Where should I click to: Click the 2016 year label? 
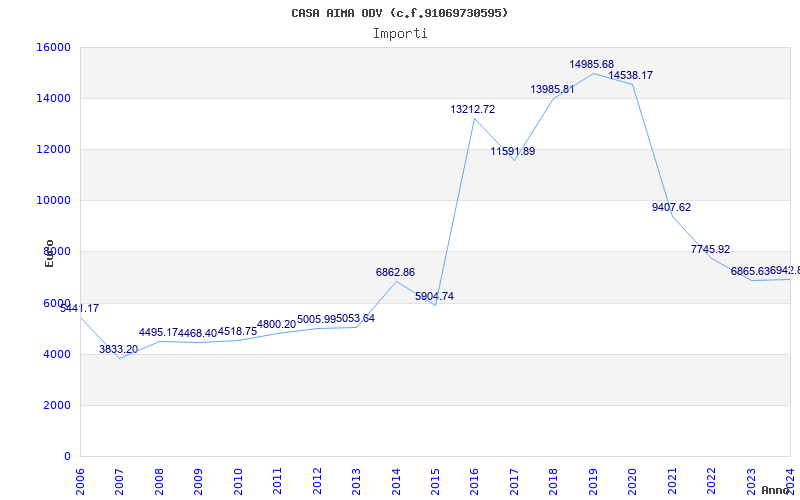coord(474,481)
